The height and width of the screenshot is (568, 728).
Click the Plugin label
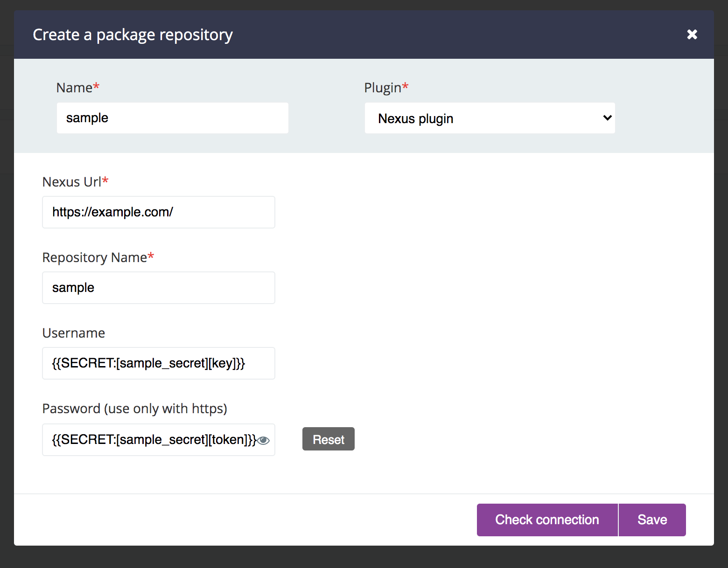pos(386,88)
